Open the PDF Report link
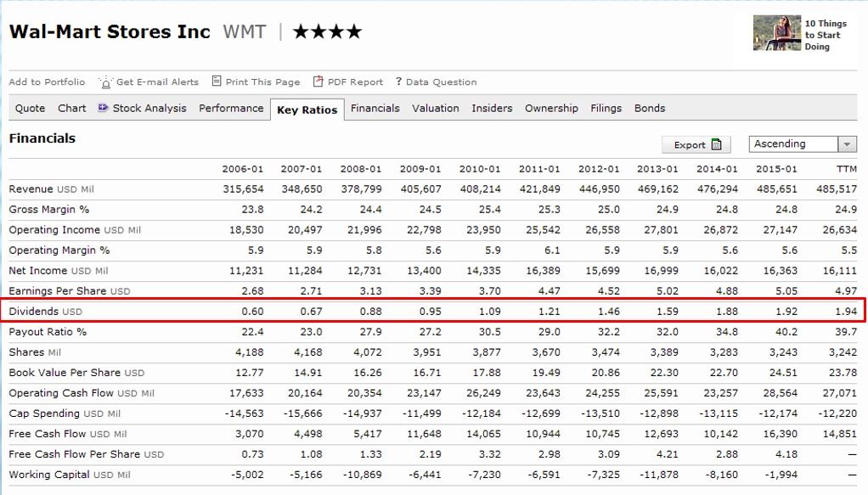The image size is (868, 495). (355, 82)
